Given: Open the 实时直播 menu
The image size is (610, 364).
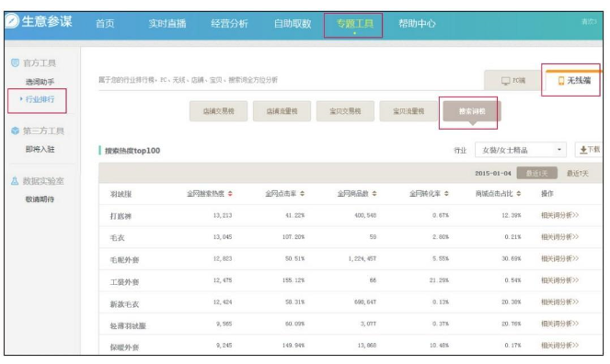Looking at the screenshot, I should coord(167,24).
